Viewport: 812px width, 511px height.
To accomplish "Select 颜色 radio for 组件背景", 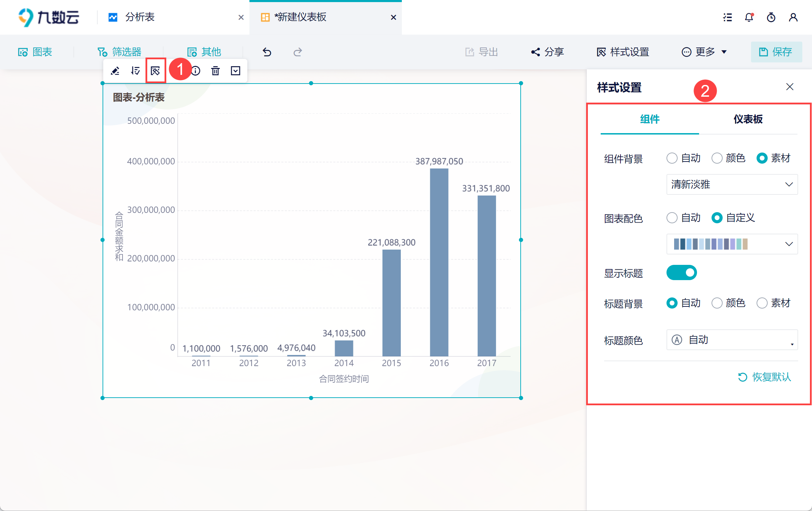I will [x=717, y=158].
